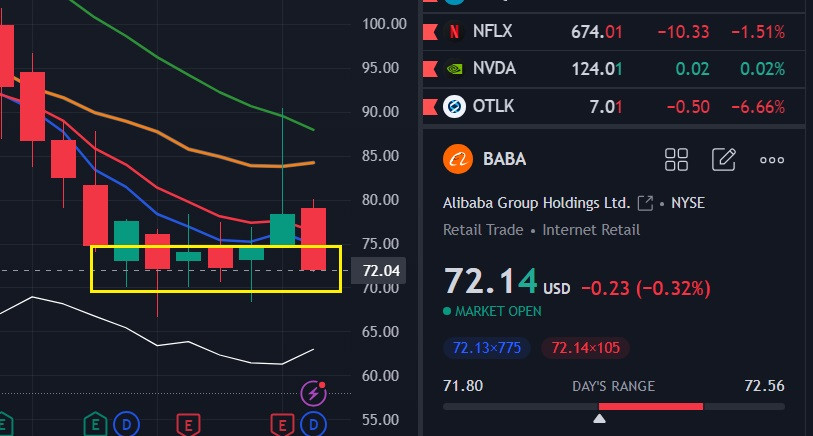813x436 pixels.
Task: Click the DAY'S RANGE label
Action: pyautogui.click(x=613, y=386)
